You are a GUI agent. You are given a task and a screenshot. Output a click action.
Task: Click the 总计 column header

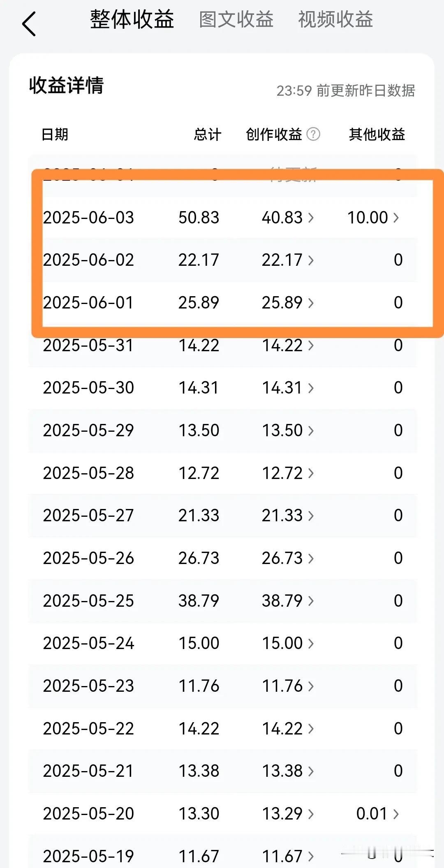pyautogui.click(x=208, y=134)
